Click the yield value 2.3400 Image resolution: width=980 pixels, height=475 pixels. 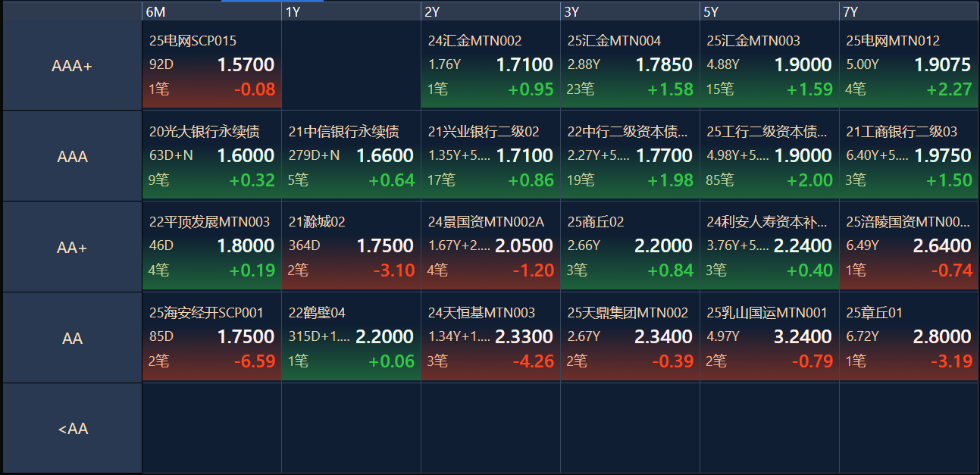pos(664,337)
